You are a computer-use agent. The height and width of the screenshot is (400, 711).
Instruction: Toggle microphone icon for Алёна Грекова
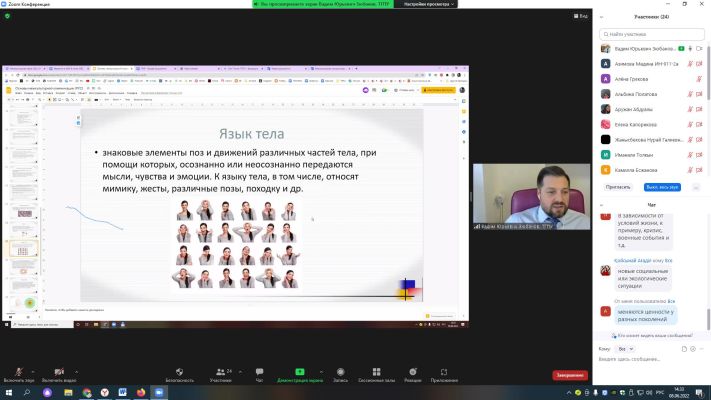tap(699, 79)
